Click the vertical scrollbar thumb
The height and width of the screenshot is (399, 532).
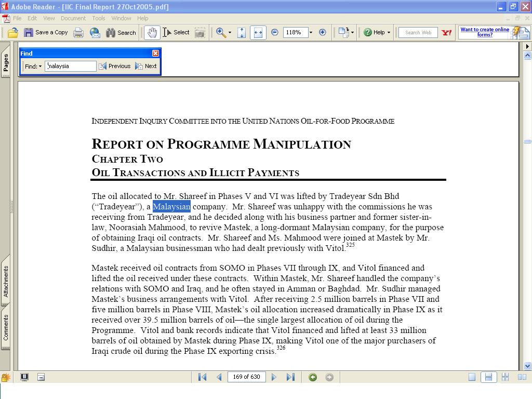(x=527, y=141)
